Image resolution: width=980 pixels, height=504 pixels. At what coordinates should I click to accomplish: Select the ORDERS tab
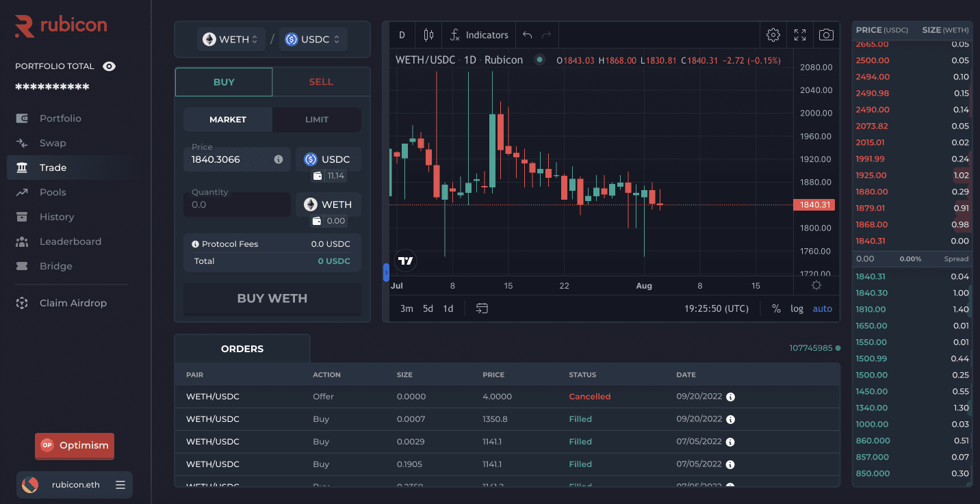[x=242, y=349]
